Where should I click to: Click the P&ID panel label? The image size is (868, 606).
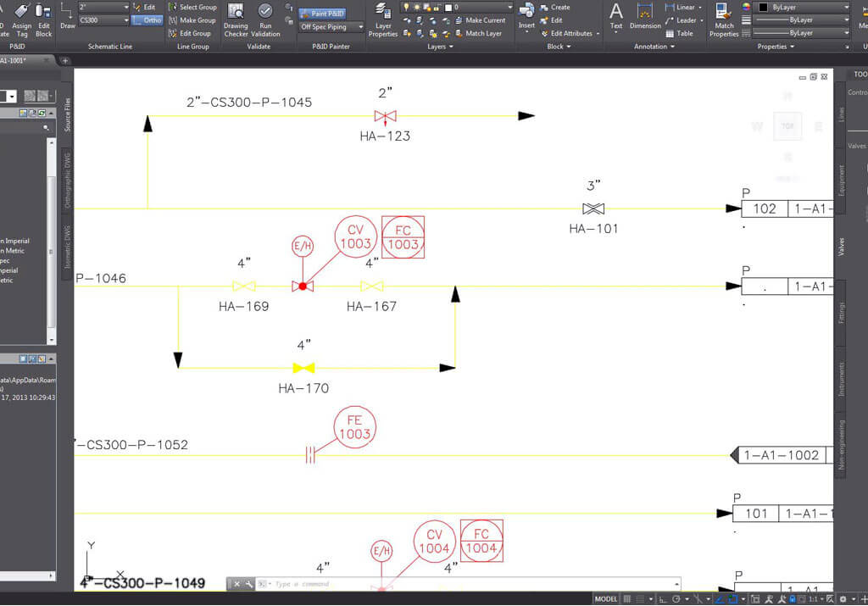(x=17, y=47)
